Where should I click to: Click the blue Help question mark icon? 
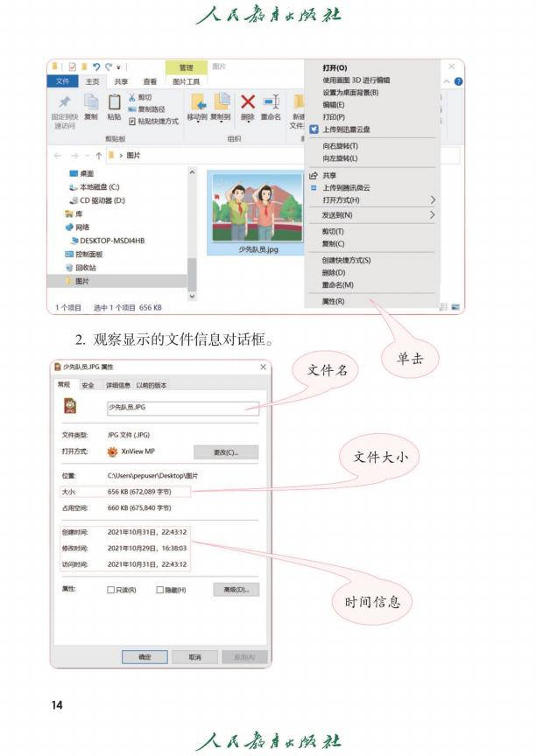[x=458, y=81]
